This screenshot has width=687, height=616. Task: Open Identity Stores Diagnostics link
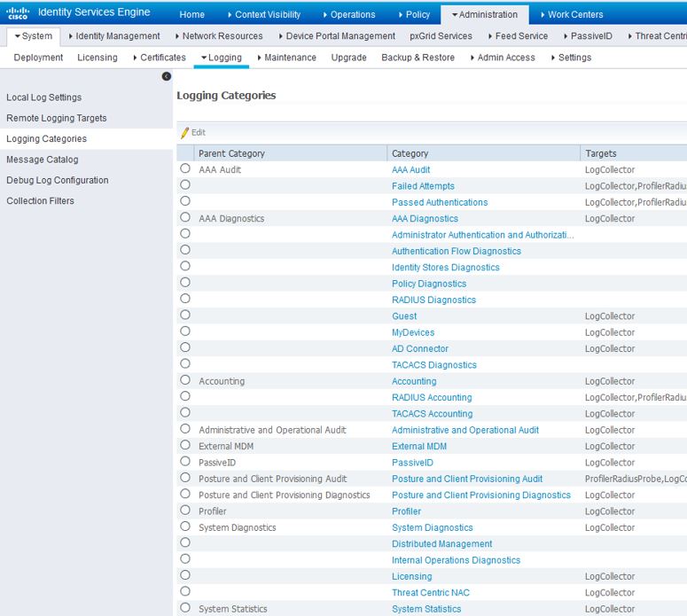446,268
